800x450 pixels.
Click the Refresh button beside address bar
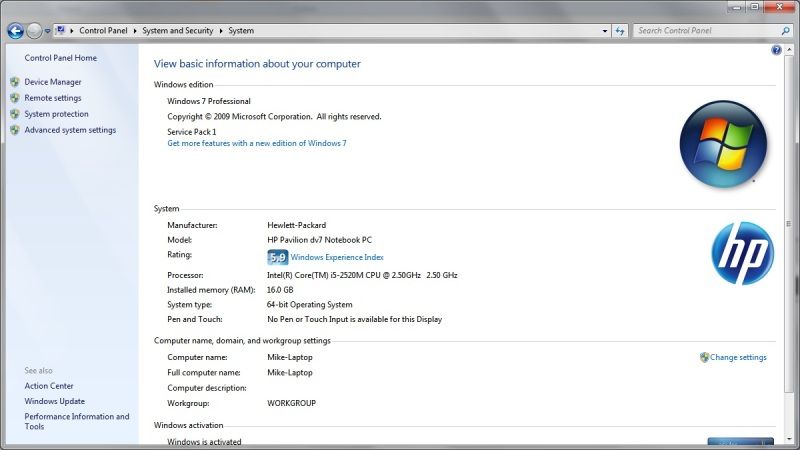pos(620,31)
